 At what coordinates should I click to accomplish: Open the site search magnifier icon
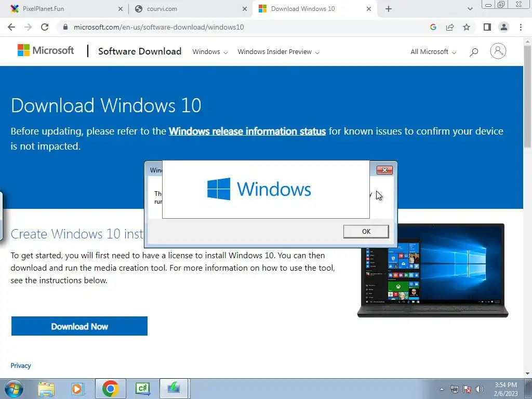(x=474, y=51)
